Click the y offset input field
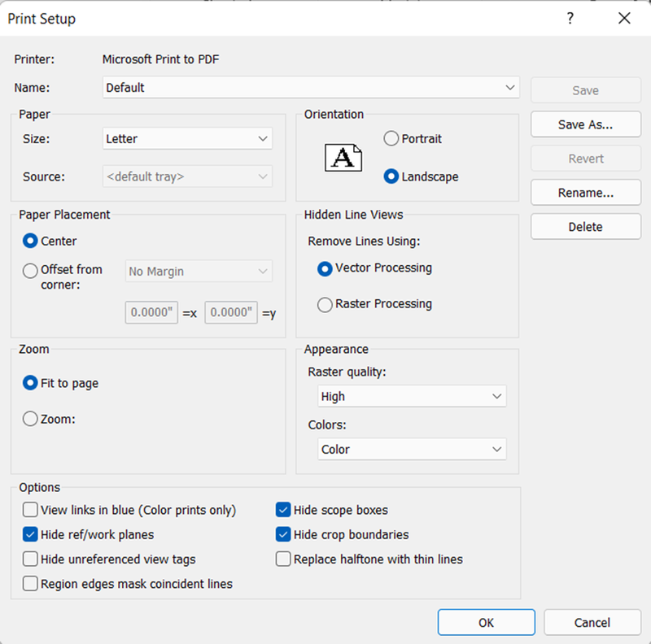This screenshot has height=644, width=651. tap(231, 312)
